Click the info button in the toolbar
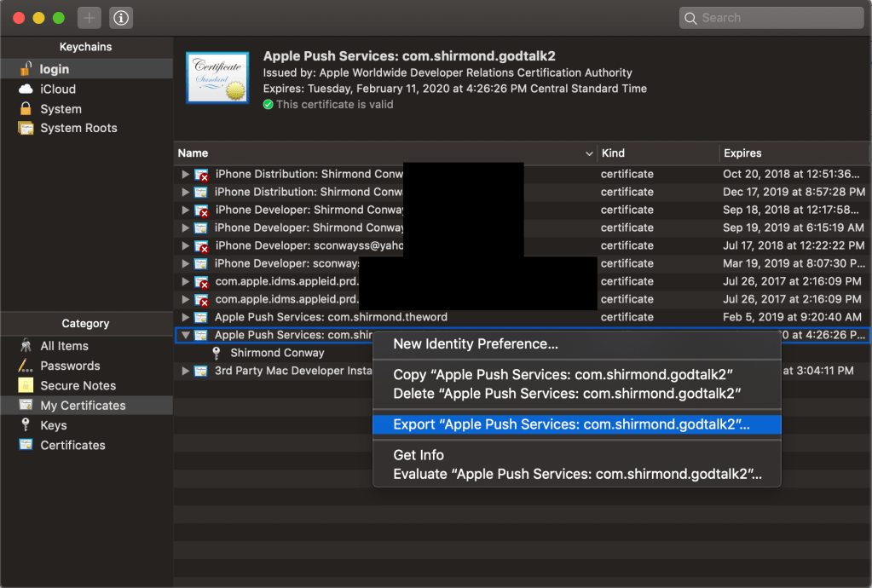Image resolution: width=872 pixels, height=588 pixels. pos(120,17)
